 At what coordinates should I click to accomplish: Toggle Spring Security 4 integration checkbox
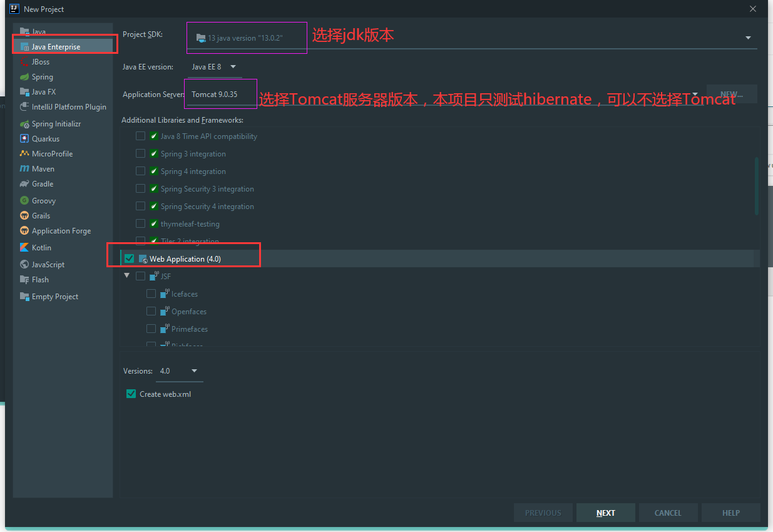141,206
